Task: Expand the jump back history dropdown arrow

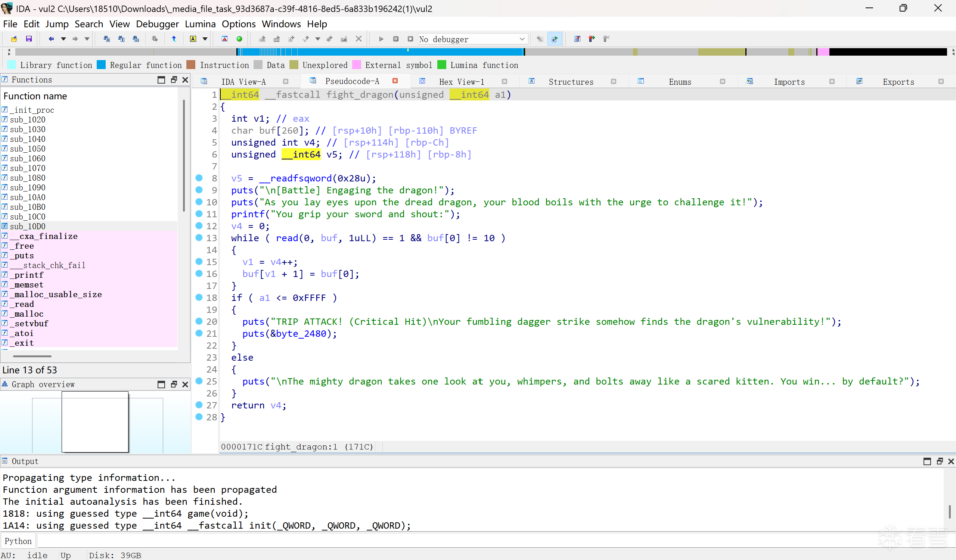Action: click(63, 39)
